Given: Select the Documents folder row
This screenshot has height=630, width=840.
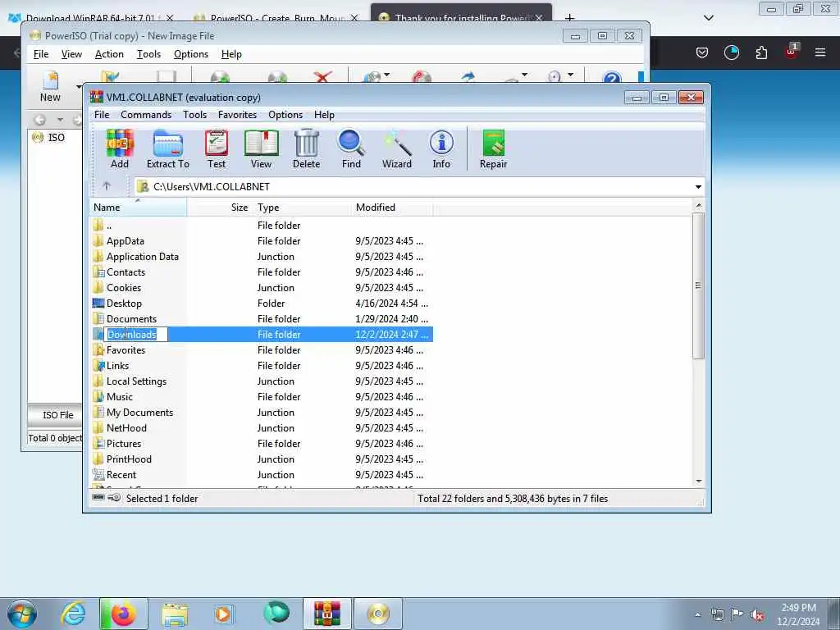Looking at the screenshot, I should coord(262,319).
